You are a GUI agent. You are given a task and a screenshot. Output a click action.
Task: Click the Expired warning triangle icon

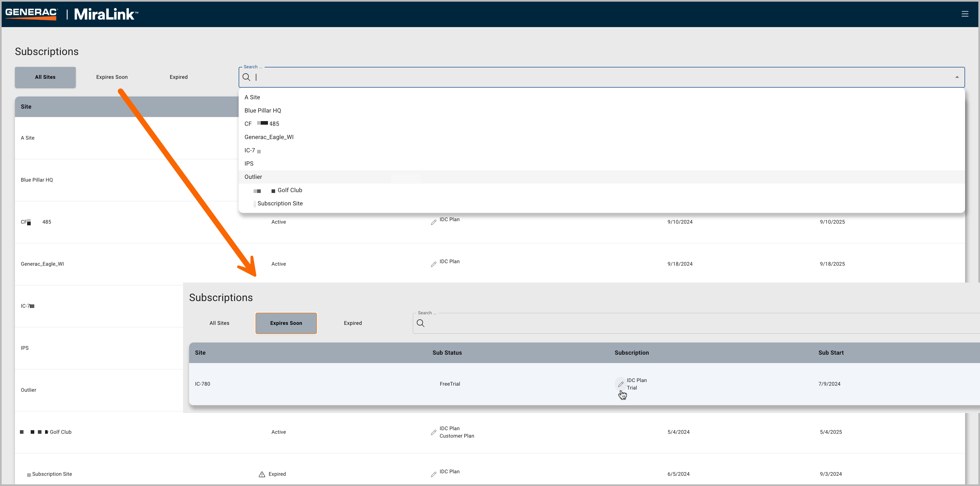coord(262,474)
